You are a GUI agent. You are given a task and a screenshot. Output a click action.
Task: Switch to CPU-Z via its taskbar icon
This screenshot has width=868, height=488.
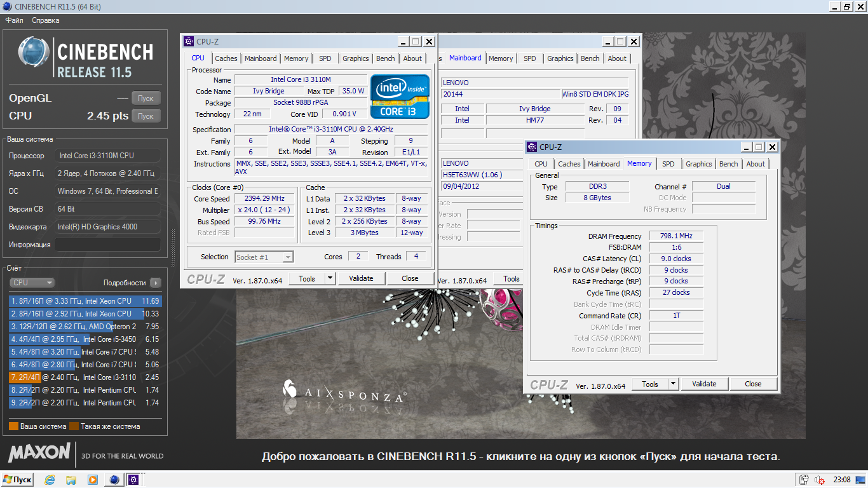coord(134,480)
